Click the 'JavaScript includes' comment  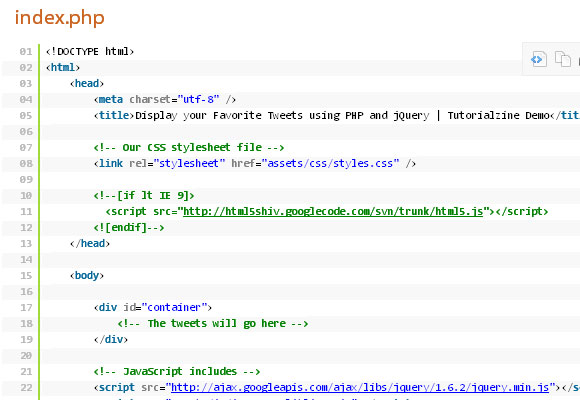click(x=177, y=372)
